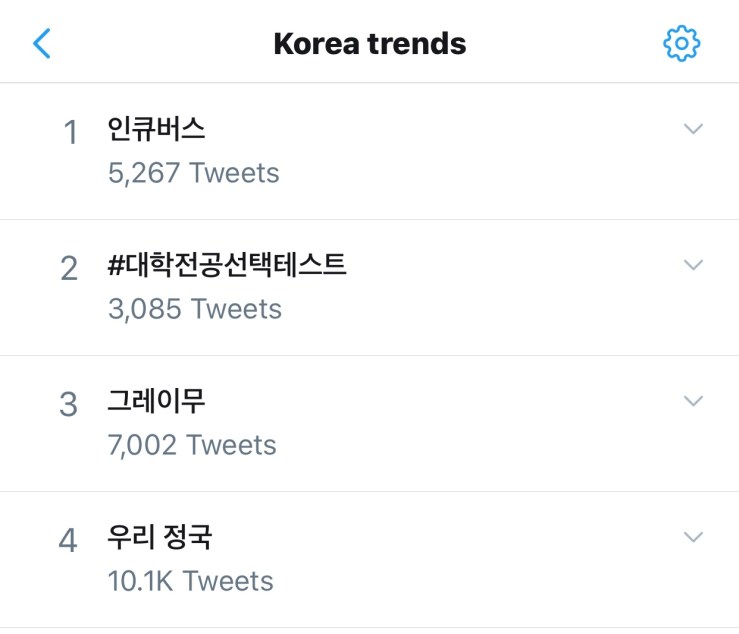Click the chevron next to 우리 정국

[693, 537]
